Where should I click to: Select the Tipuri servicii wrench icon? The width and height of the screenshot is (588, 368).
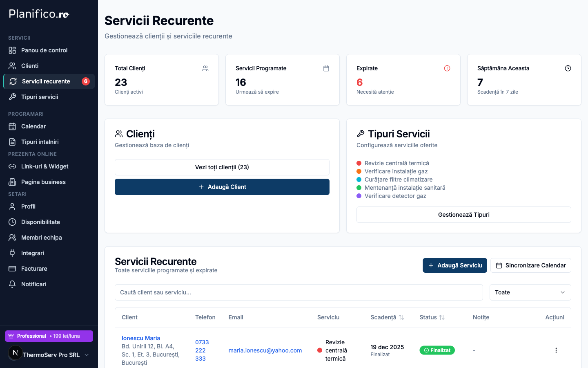(13, 96)
